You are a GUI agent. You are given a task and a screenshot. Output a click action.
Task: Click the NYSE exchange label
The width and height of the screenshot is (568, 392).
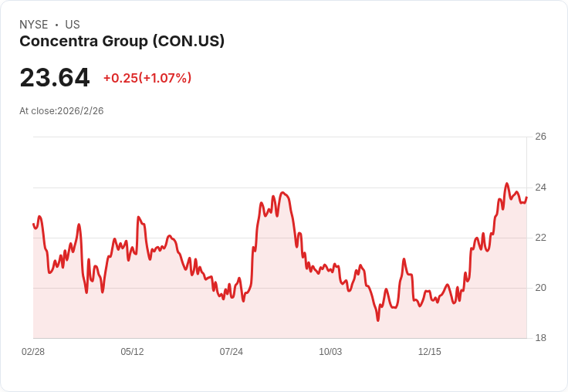coord(34,25)
